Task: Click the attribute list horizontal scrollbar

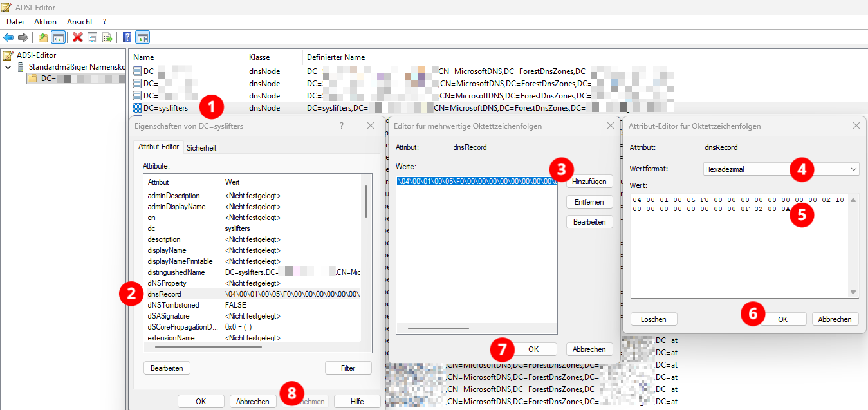Action: (207, 348)
